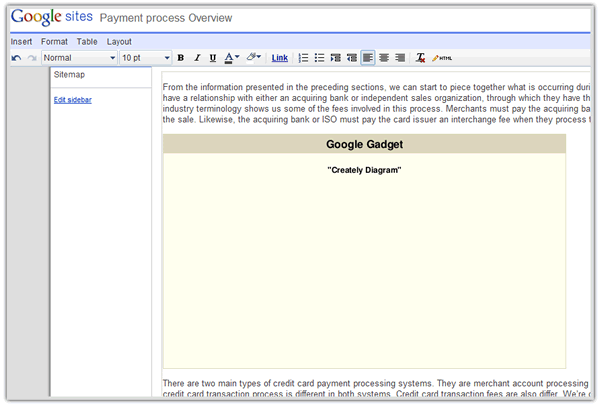Click the Google sites logo
The height and width of the screenshot is (406, 600).
52,17
